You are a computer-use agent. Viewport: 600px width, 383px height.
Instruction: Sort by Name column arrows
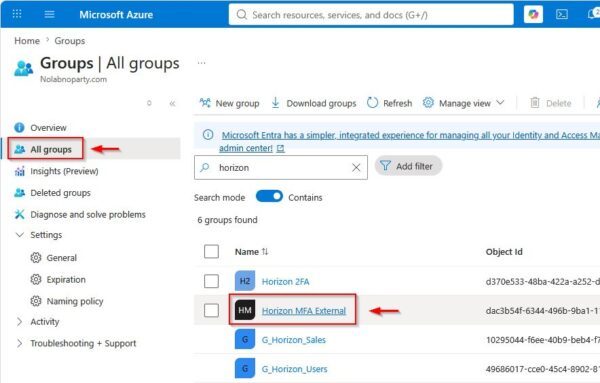[265, 251]
